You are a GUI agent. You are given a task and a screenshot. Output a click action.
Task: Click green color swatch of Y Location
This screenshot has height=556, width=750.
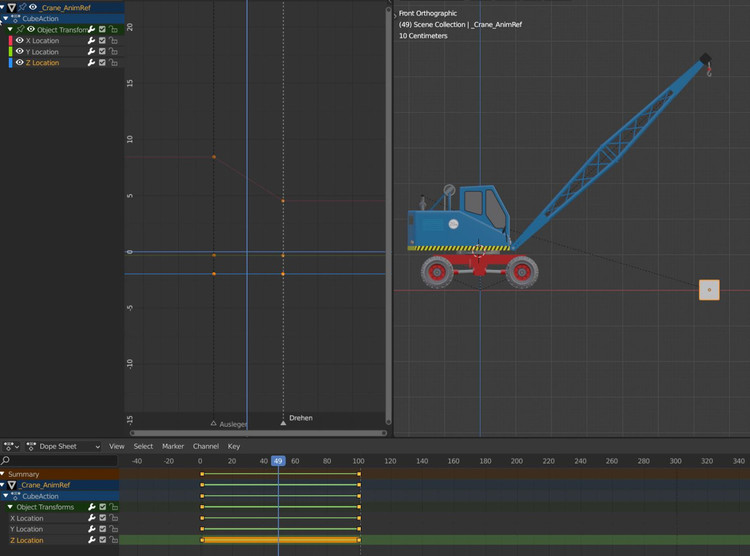pos(11,51)
